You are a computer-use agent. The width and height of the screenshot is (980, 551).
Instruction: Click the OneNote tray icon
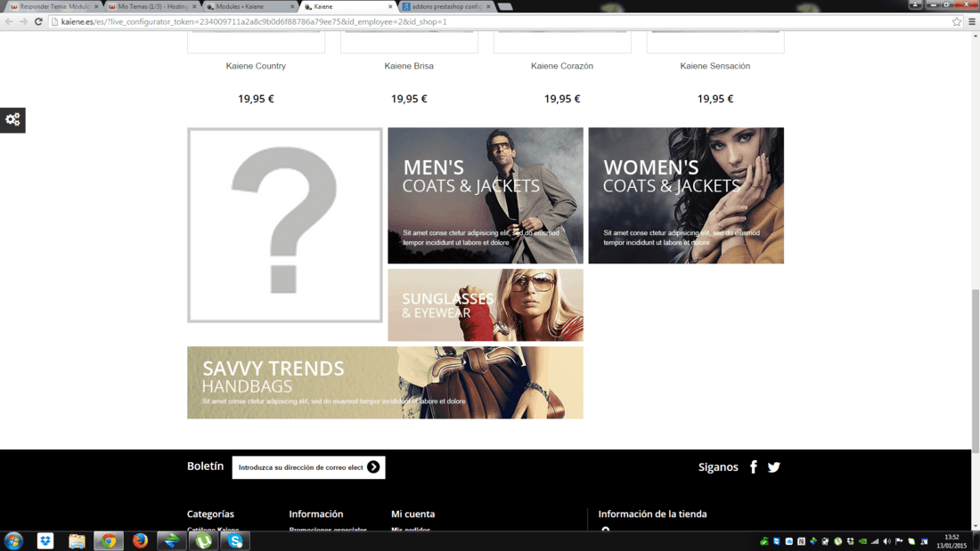coord(801,541)
